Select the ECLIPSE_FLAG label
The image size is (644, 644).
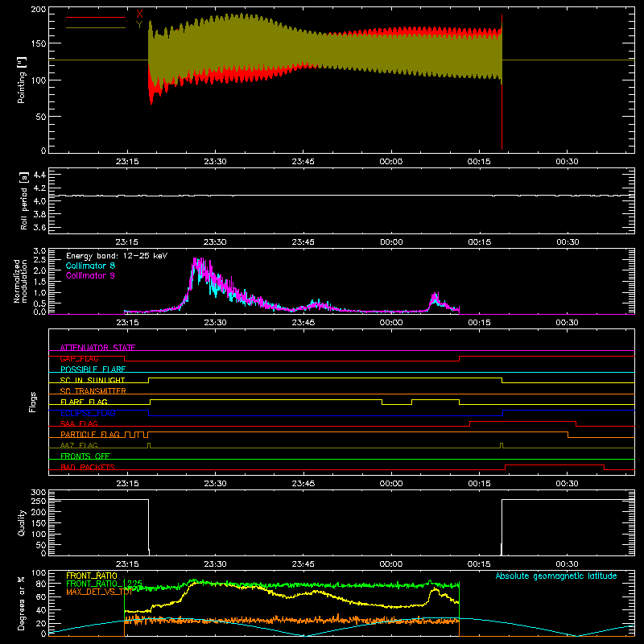[88, 413]
